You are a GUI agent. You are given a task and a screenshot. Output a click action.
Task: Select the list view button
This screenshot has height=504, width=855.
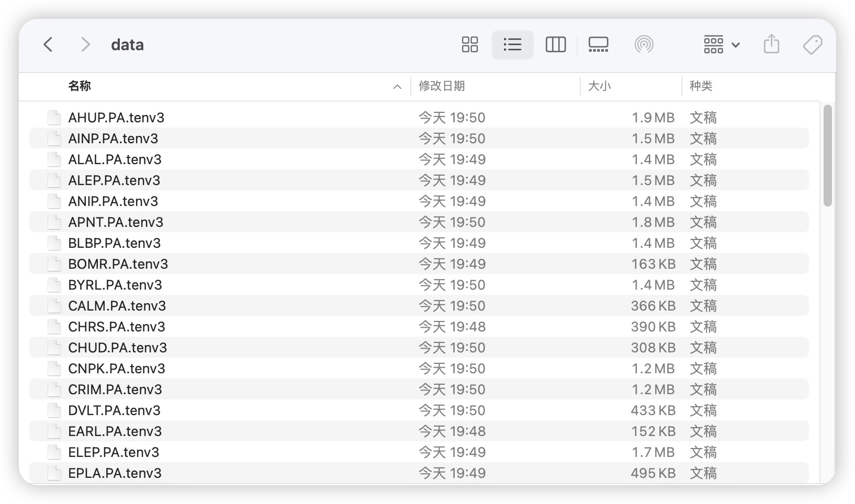point(512,44)
